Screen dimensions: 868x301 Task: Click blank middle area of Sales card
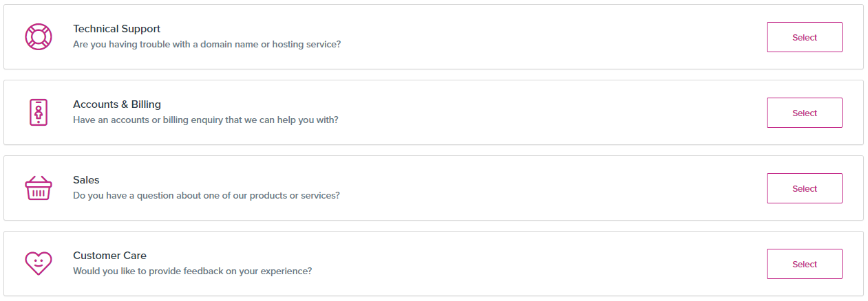coord(551,188)
